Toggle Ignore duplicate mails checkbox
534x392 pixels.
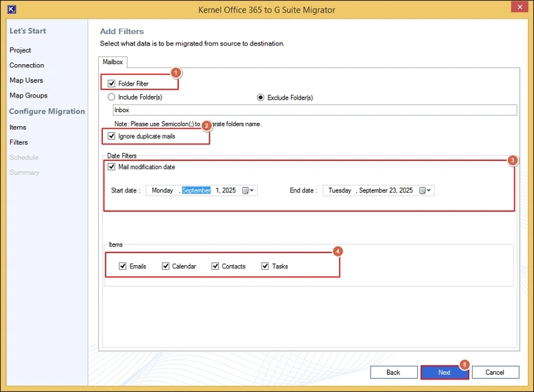tap(112, 136)
